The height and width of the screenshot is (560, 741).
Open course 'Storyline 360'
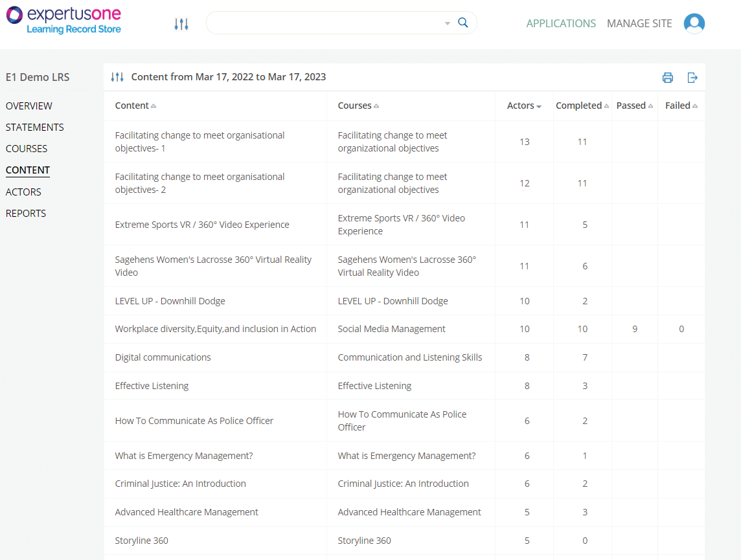click(365, 541)
